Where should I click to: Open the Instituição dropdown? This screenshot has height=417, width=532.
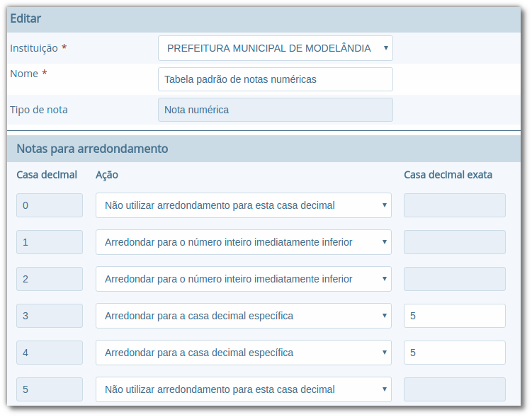[x=275, y=48]
